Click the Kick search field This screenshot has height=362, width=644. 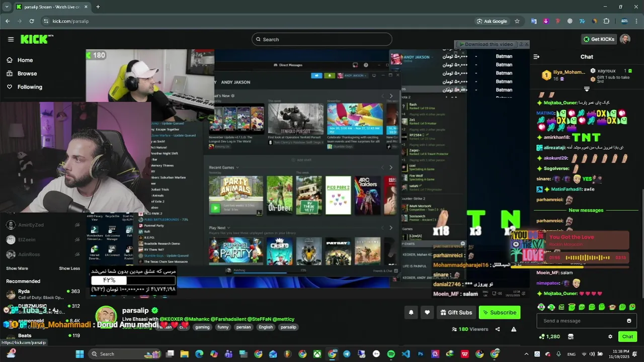322,39
